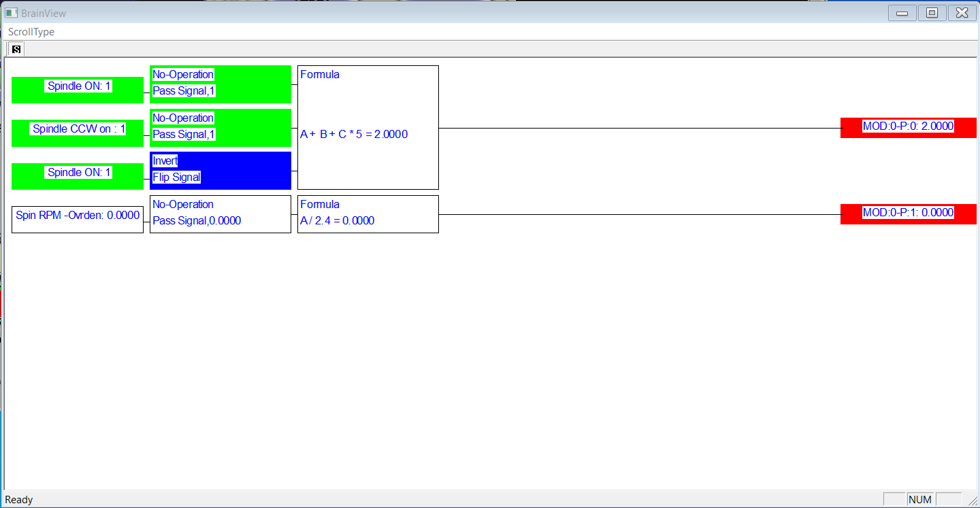980x508 pixels.
Task: Click the S toolbar icon
Action: [x=16, y=49]
